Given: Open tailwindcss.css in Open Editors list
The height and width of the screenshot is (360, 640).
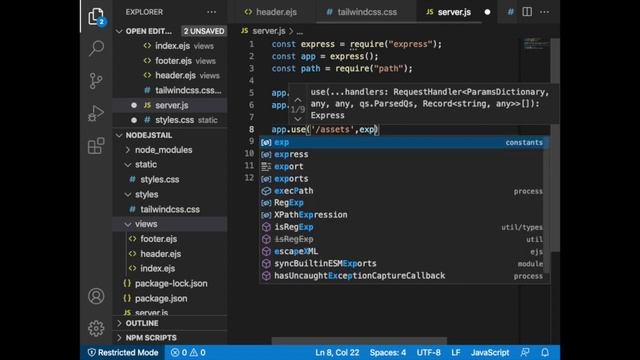Looking at the screenshot, I should point(188,90).
